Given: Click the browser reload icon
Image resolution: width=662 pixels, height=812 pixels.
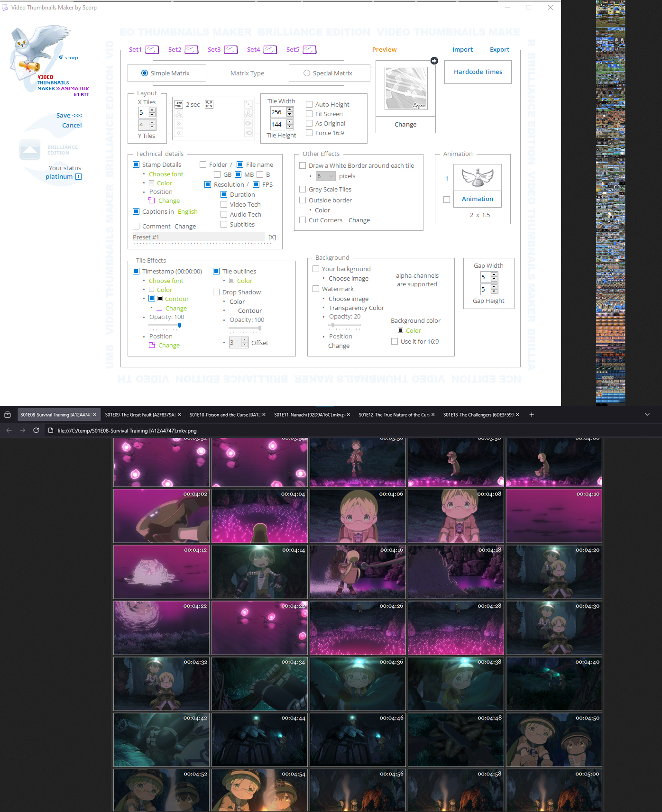Looking at the screenshot, I should [x=36, y=430].
